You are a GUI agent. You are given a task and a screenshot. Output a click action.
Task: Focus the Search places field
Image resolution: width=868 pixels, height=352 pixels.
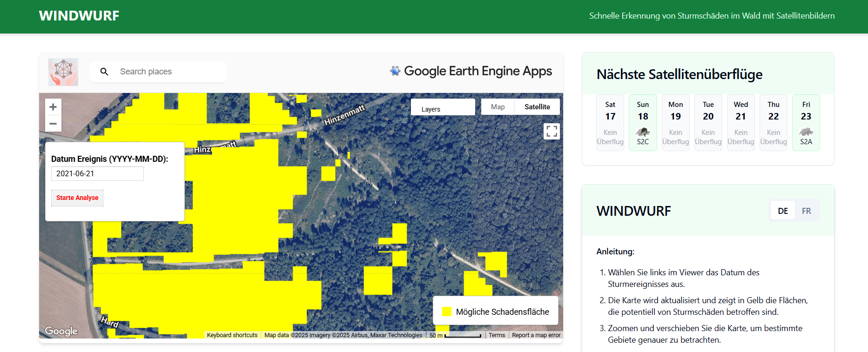tap(158, 72)
